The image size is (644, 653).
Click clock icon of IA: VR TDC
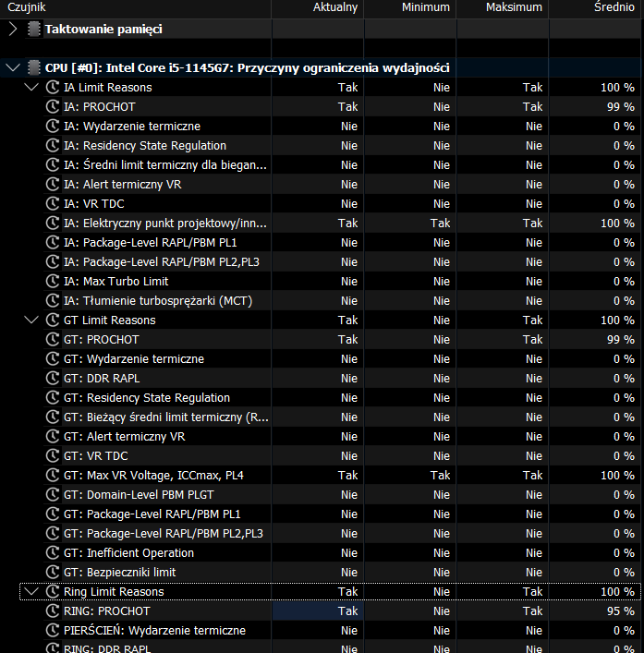coord(53,203)
